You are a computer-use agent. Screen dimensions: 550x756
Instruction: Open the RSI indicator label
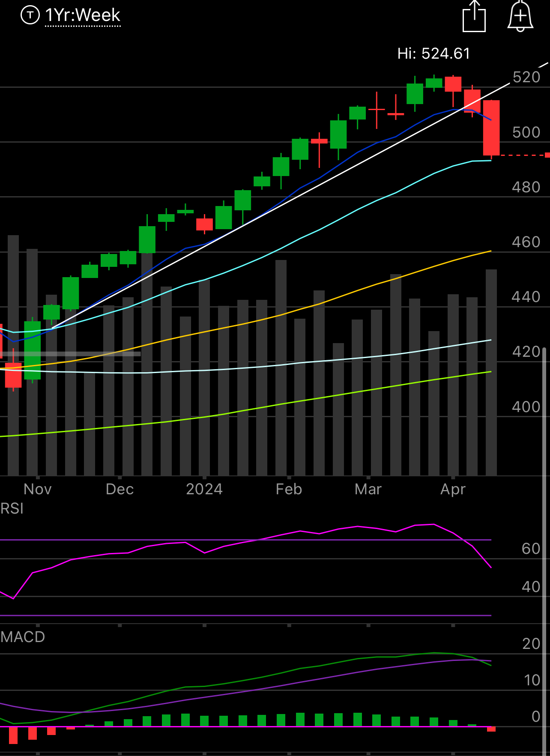click(x=12, y=509)
